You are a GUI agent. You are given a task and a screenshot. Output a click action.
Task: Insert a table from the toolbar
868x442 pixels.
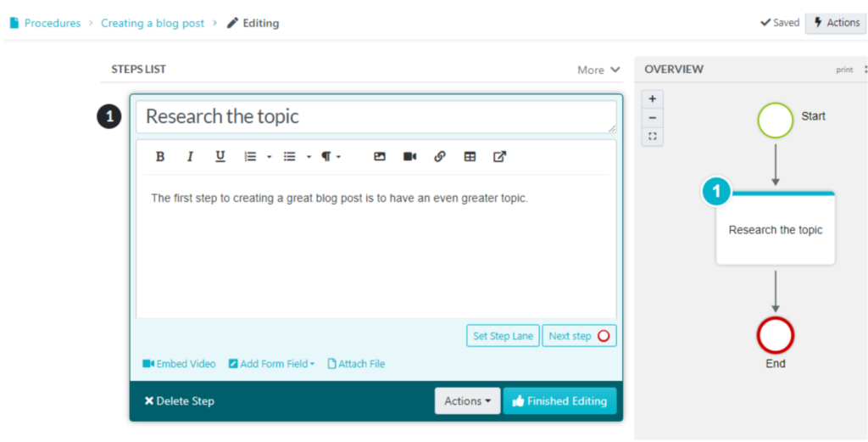[470, 157]
